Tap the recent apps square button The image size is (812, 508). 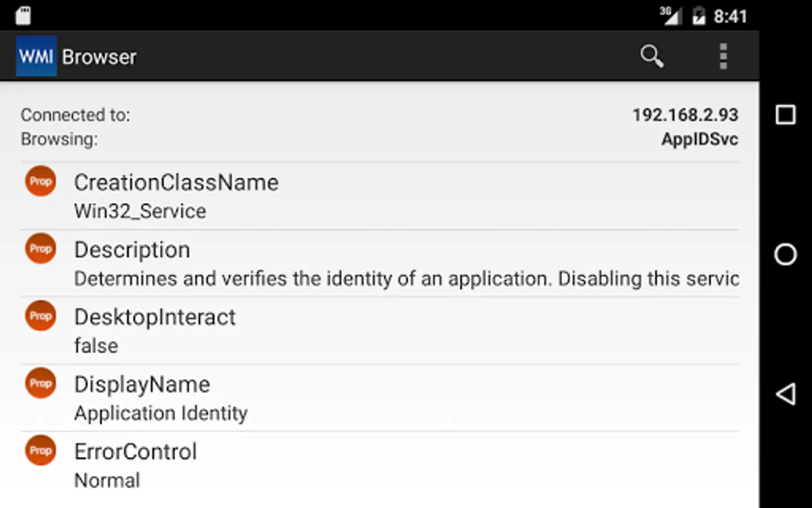785,115
